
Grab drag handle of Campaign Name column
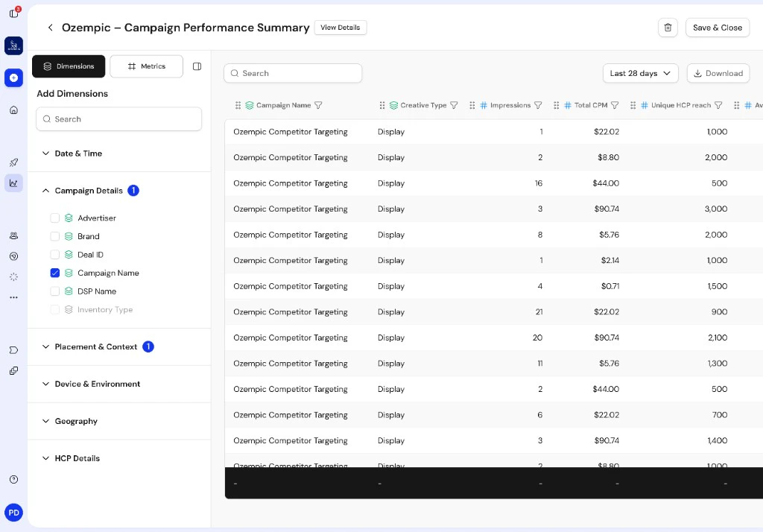click(x=238, y=105)
